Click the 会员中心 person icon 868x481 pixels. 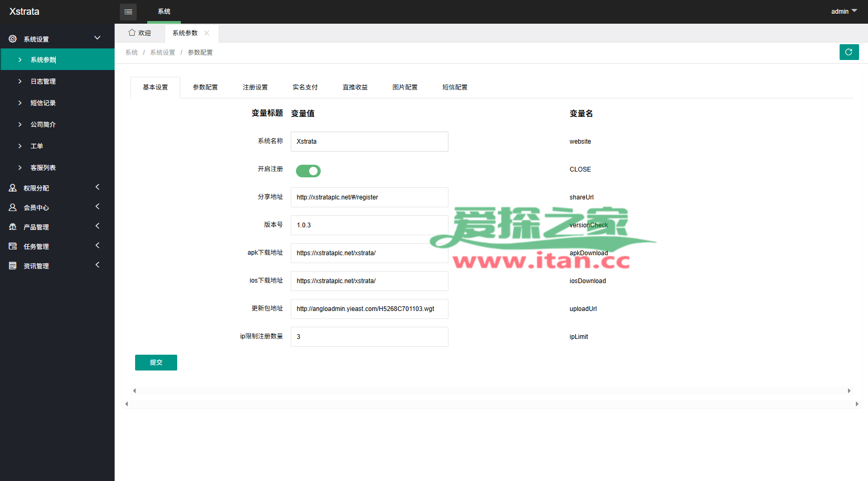tap(13, 207)
